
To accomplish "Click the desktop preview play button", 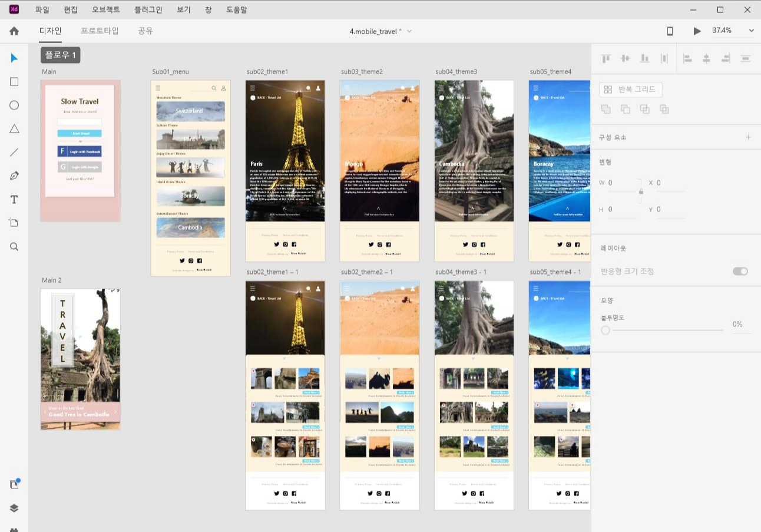I will [x=697, y=31].
